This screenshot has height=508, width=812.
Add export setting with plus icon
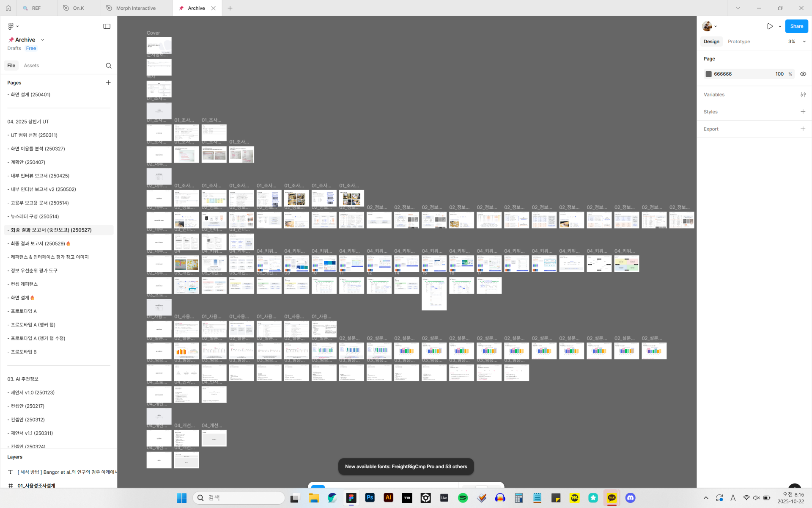pyautogui.click(x=803, y=129)
